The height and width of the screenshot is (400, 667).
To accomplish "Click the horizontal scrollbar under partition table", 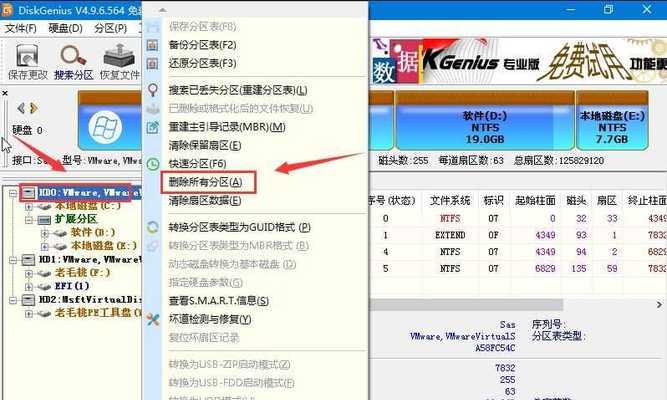I will point(466,305).
